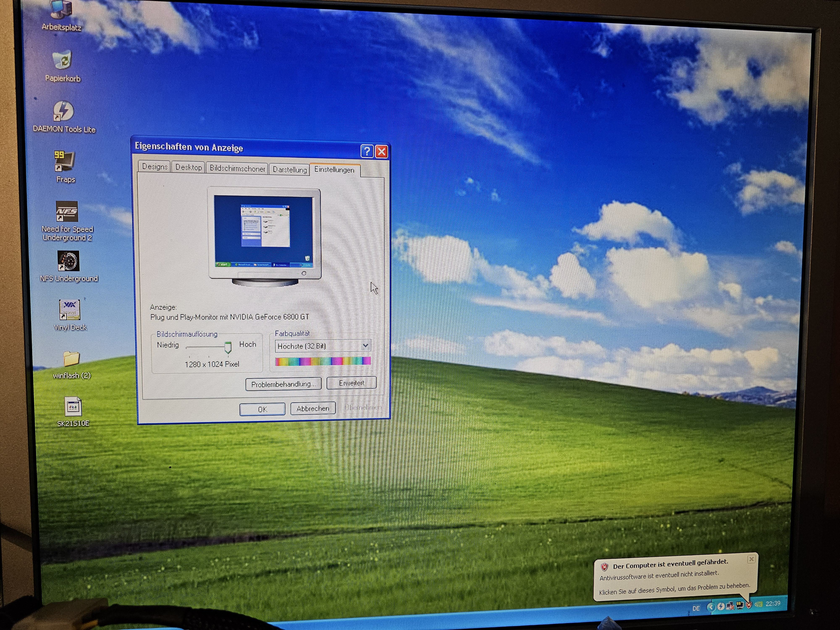This screenshot has height=630, width=840.
Task: Click the DE language indicator
Action: (x=696, y=608)
